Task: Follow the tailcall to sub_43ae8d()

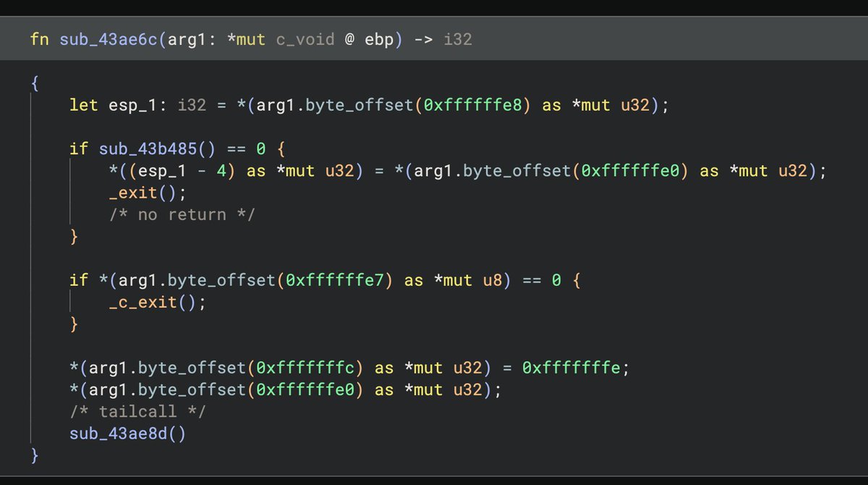Action: 128,434
